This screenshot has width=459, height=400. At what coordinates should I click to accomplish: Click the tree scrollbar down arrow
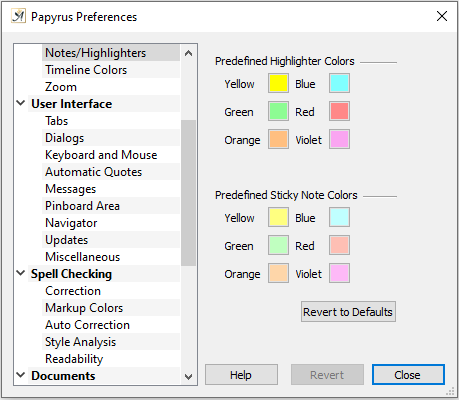188,377
